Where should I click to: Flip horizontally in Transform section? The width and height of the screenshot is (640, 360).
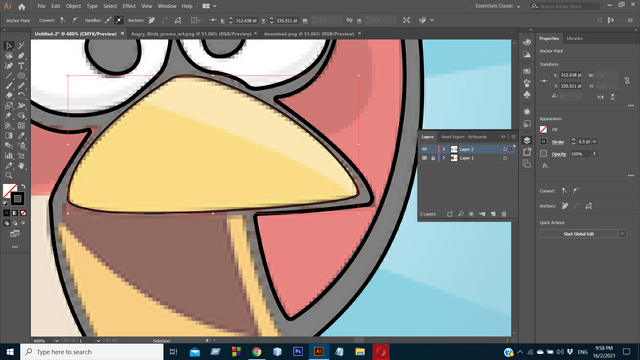[600, 97]
